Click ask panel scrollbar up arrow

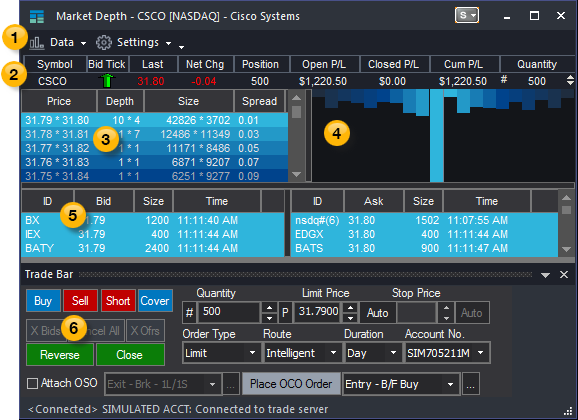567,198
